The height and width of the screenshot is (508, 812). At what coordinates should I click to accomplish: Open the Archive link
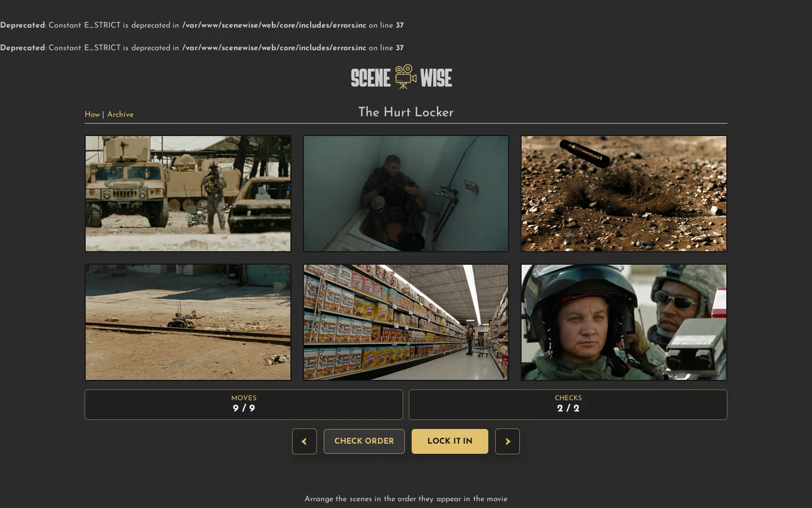pos(120,115)
